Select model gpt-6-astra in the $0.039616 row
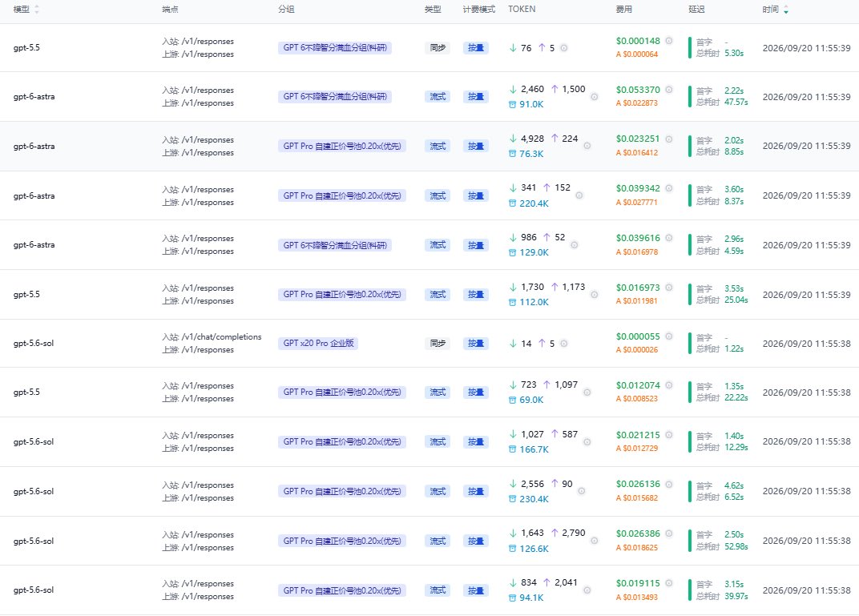This screenshot has width=859, height=616. pyautogui.click(x=34, y=245)
